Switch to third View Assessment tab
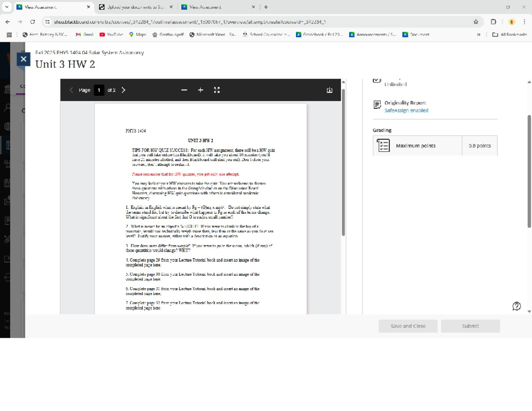The image size is (532, 411). 218,7
